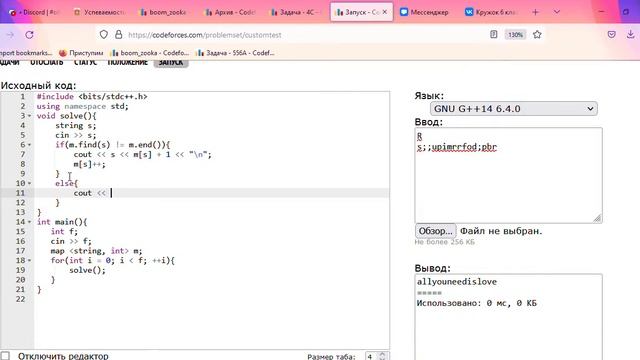Screen dimensions: 640x360
Task: Click the 130% zoom level indicator
Action: point(515,35)
